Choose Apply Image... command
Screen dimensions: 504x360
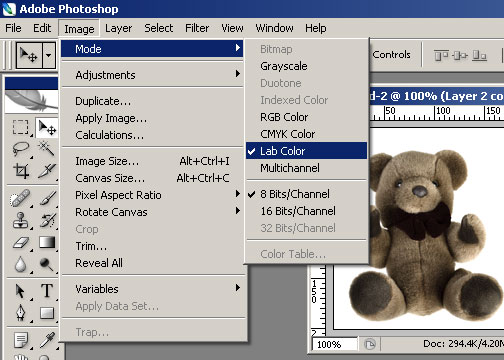152,118
